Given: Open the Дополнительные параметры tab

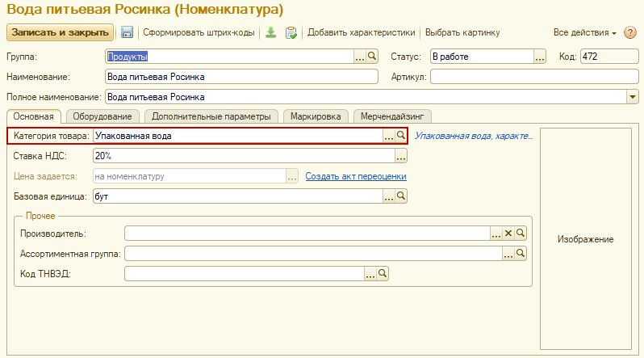Looking at the screenshot, I should [211, 116].
